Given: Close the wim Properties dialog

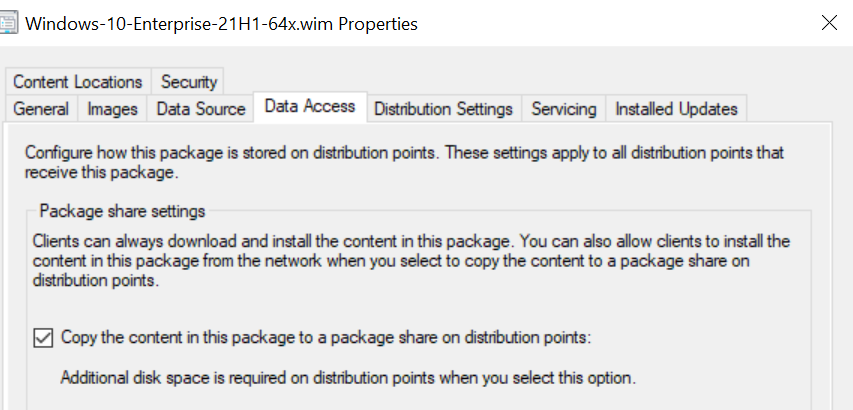Looking at the screenshot, I should pos(829,23).
